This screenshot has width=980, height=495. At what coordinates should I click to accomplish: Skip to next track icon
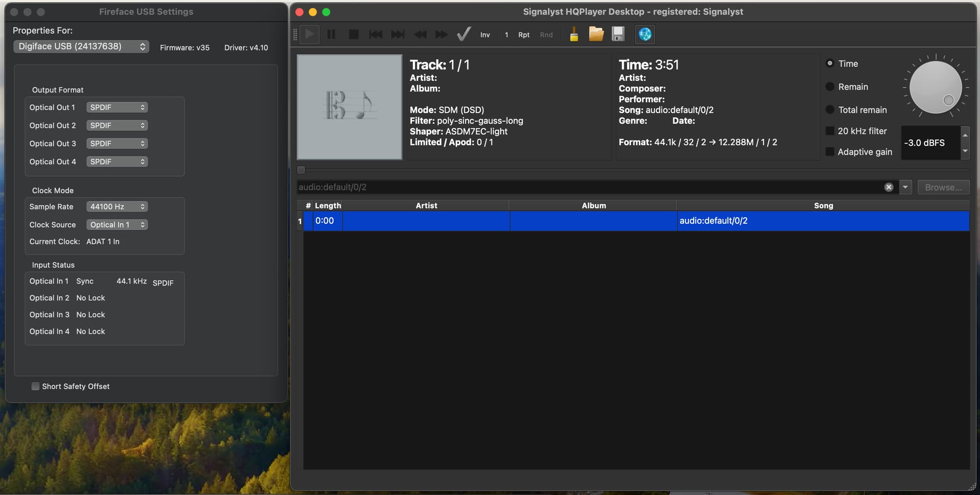point(398,34)
